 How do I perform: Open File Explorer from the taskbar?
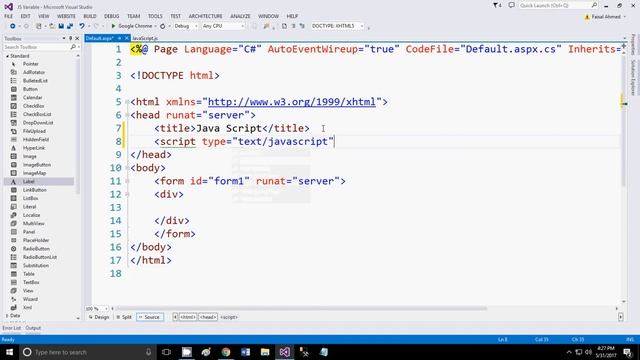tap(265, 352)
